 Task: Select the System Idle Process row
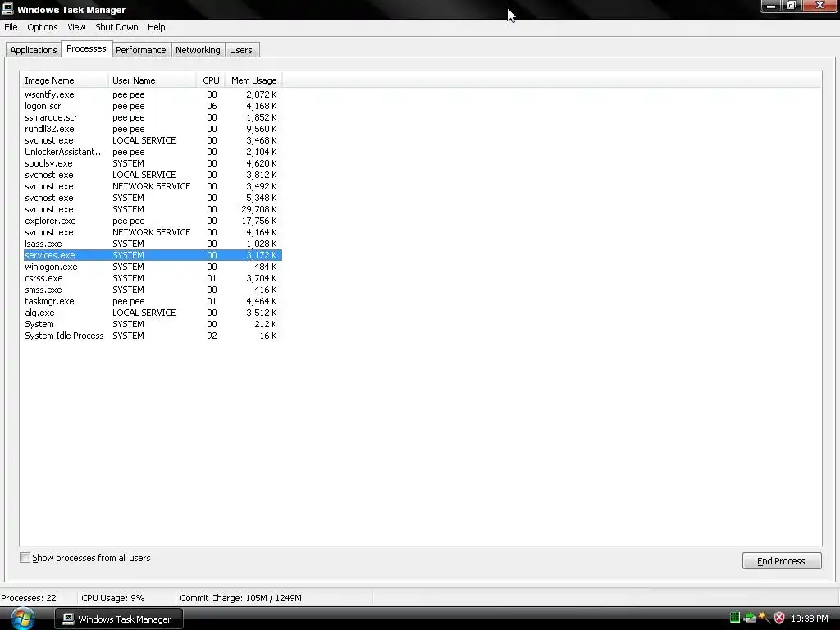tap(153, 336)
